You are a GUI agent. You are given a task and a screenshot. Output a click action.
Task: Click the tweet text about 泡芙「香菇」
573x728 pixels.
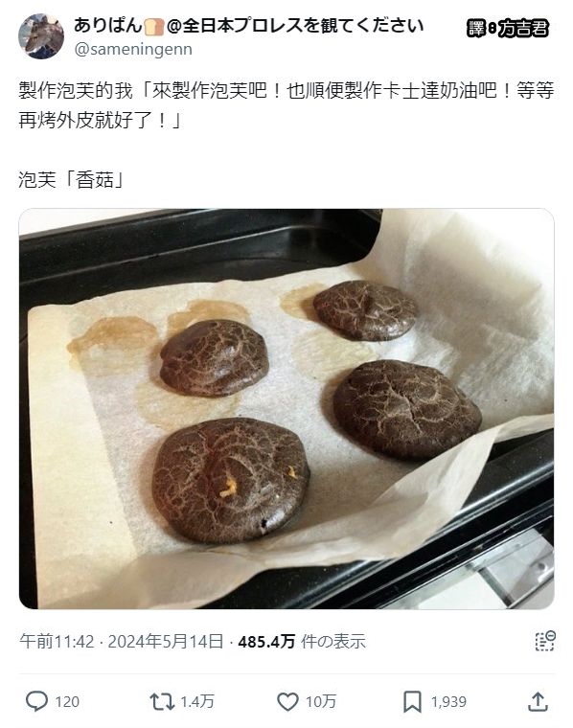click(72, 179)
